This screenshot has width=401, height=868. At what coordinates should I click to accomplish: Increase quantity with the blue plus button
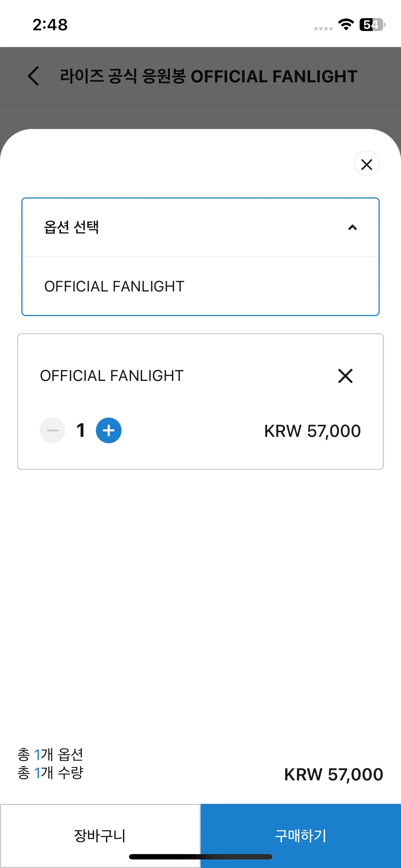click(108, 430)
